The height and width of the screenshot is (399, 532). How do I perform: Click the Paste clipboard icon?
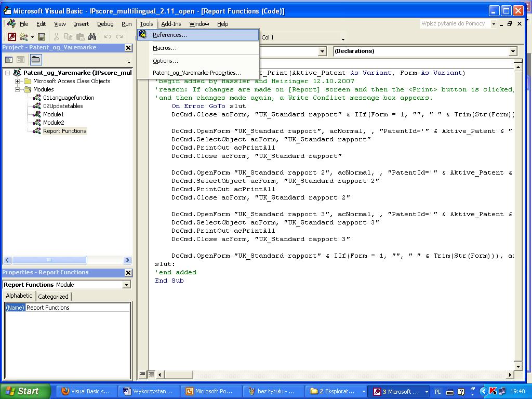point(80,37)
